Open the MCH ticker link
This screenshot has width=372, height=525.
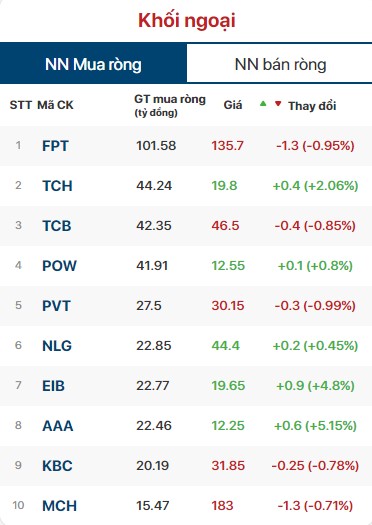point(59,506)
